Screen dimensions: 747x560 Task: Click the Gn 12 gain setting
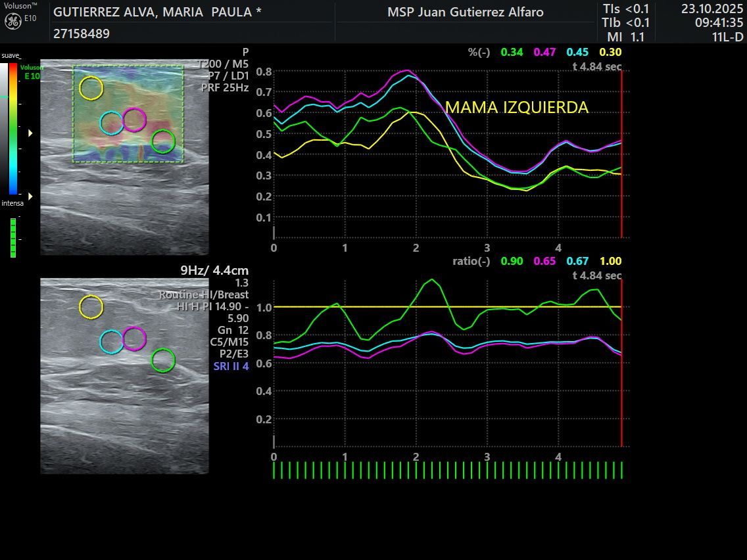click(x=233, y=330)
